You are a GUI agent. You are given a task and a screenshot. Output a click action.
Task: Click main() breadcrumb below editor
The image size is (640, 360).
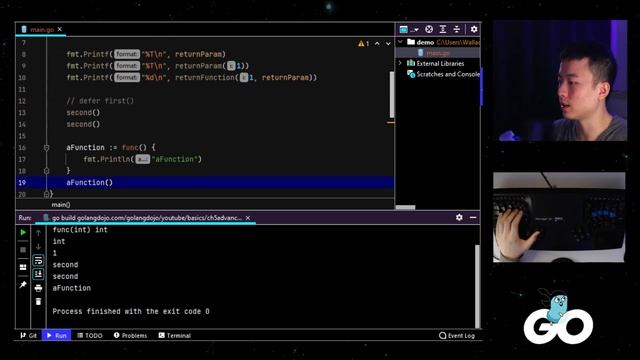tap(61, 204)
